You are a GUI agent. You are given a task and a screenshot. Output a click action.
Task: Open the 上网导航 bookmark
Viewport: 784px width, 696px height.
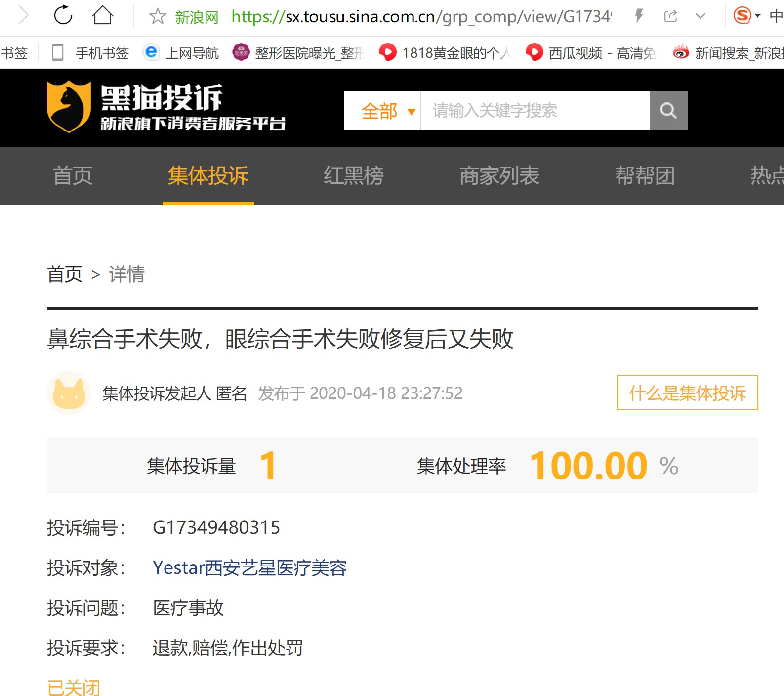pos(192,53)
